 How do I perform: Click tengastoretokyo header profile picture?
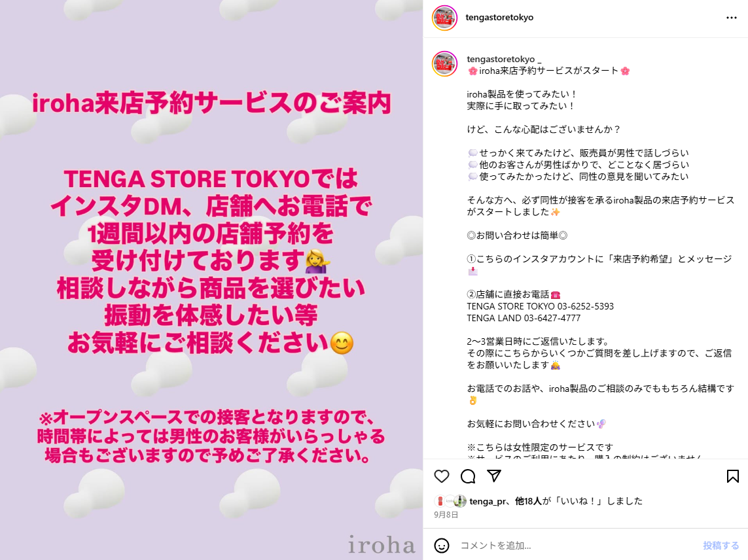(444, 18)
